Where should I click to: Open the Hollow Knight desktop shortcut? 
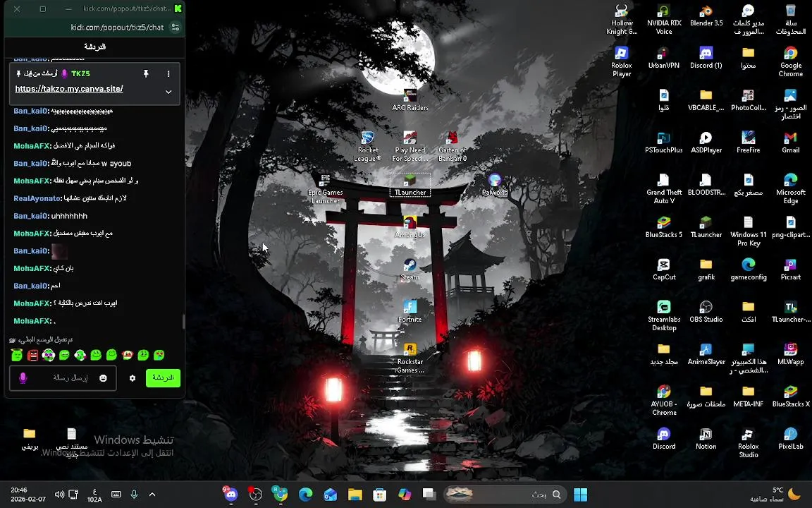pyautogui.click(x=622, y=19)
